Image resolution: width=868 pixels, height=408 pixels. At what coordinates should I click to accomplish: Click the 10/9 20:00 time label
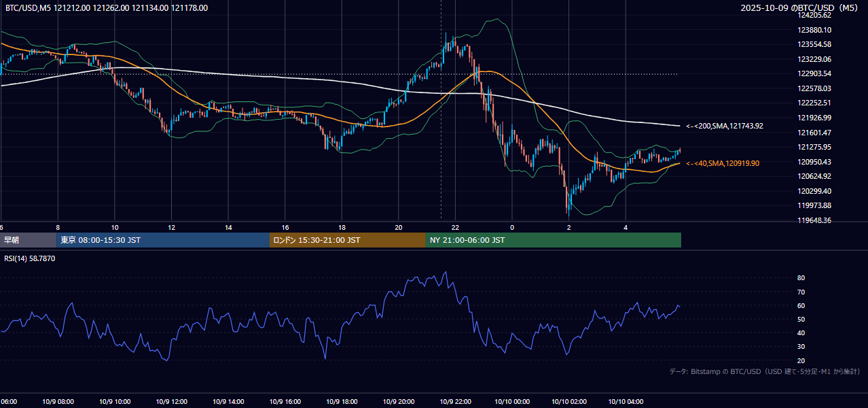click(399, 402)
